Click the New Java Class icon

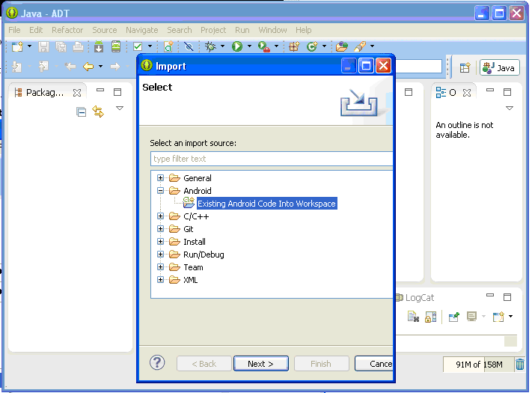coord(312,46)
